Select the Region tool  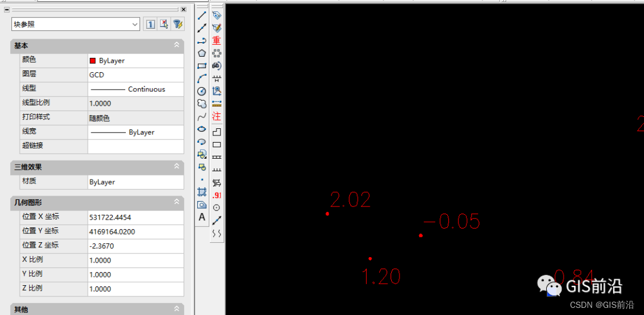coord(202,205)
